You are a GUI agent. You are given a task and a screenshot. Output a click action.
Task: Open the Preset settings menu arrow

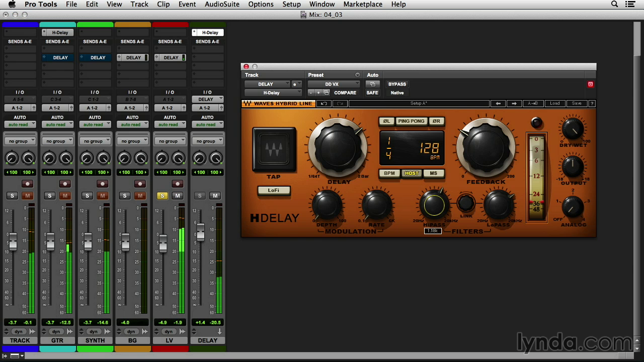(x=357, y=75)
